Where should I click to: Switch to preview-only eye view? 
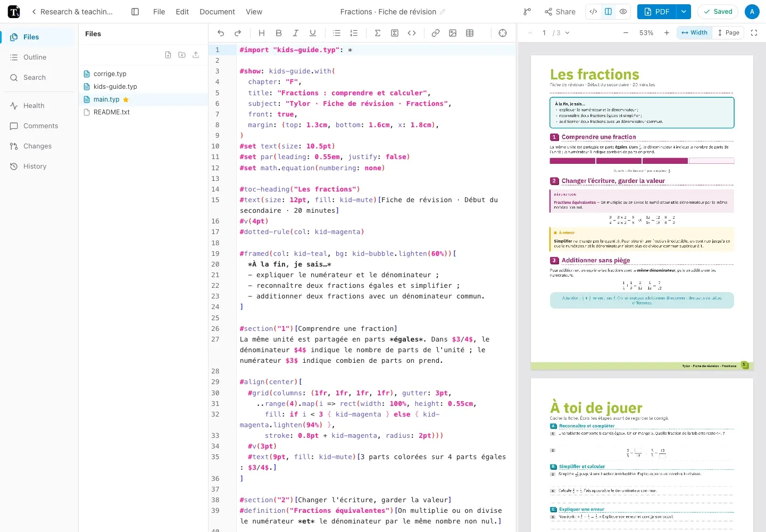click(623, 12)
